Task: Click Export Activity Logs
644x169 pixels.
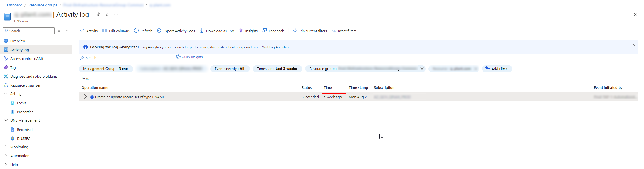Action: 176,31
